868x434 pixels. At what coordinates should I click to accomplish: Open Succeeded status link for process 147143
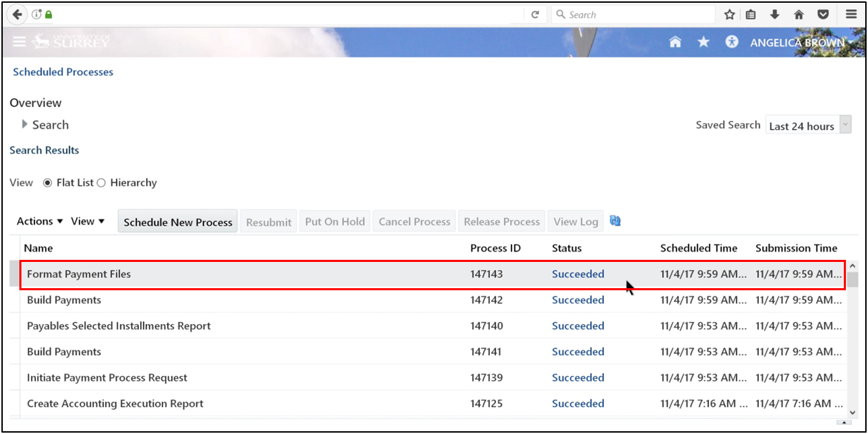[x=578, y=274]
